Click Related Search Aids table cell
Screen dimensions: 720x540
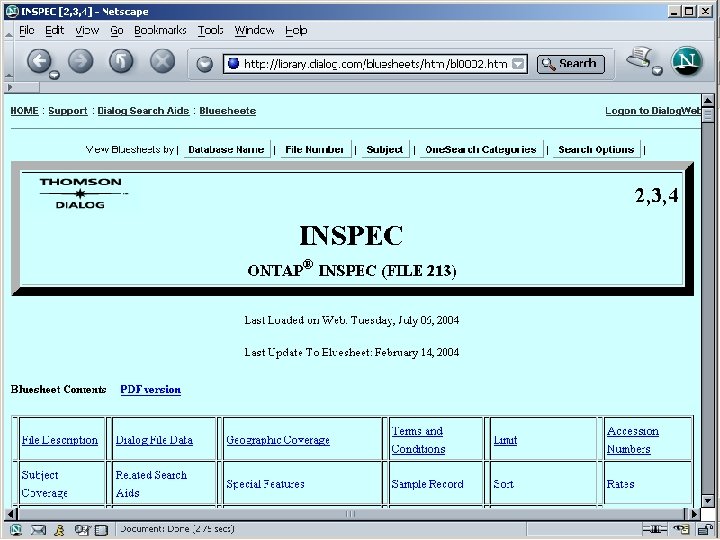tap(164, 484)
